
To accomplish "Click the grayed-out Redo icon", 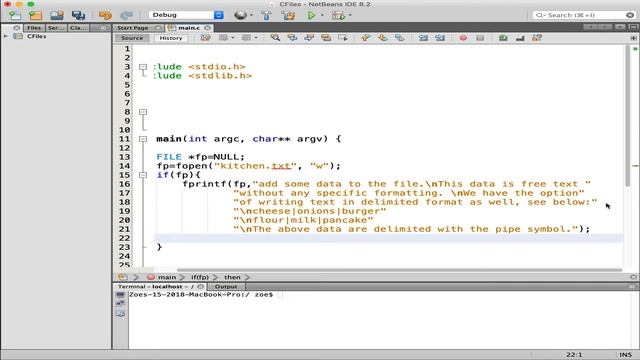I will [127, 16].
